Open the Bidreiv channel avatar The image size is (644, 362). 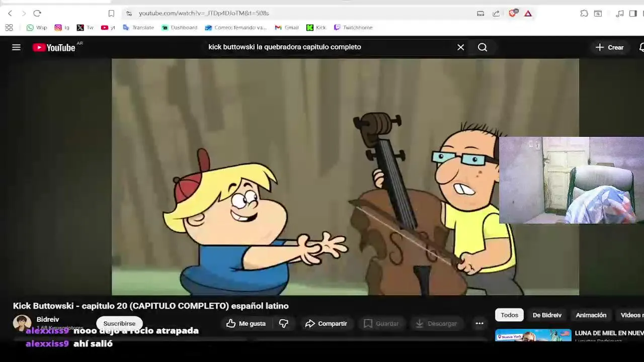[x=22, y=323]
